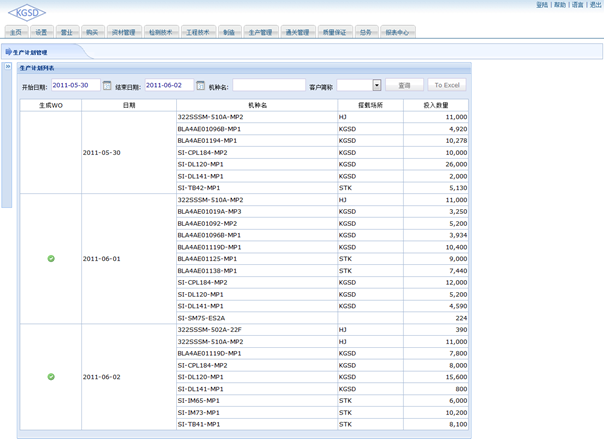Open the 设置 tab
This screenshot has height=439, width=604.
[x=42, y=32]
